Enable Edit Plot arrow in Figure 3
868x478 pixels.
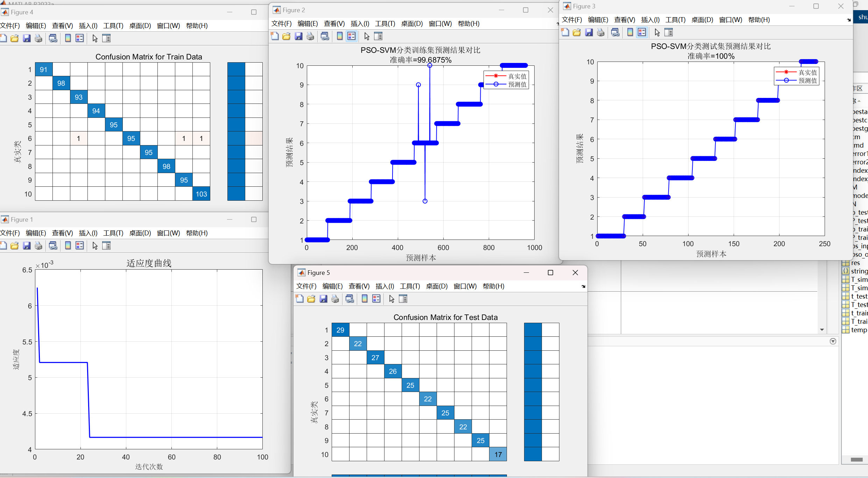[x=657, y=33]
